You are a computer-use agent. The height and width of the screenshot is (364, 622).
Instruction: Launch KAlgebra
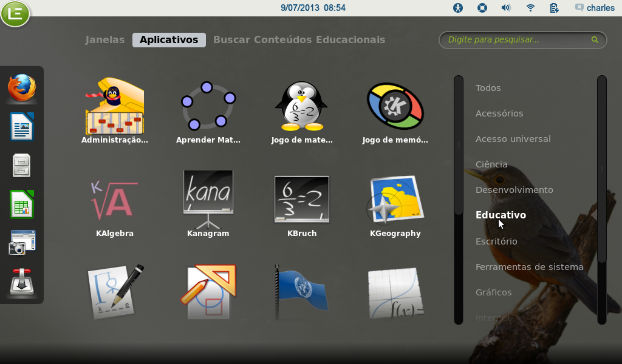coord(114,200)
